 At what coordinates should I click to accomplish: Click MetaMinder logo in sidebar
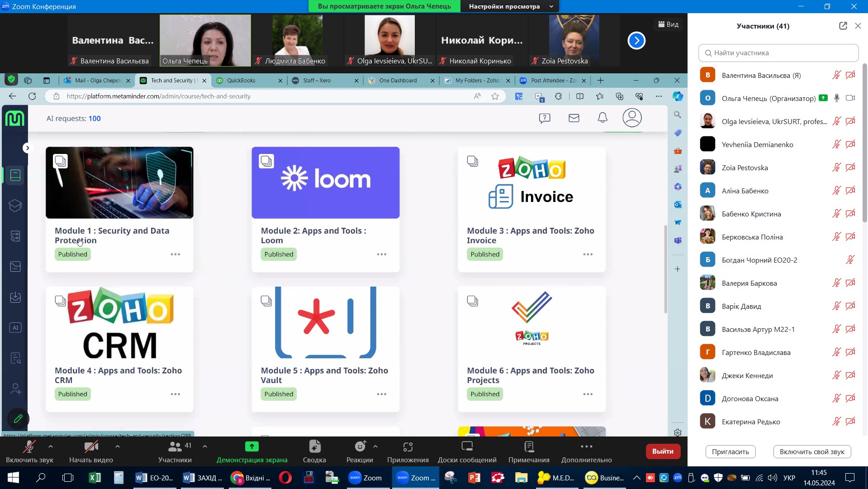click(x=15, y=119)
